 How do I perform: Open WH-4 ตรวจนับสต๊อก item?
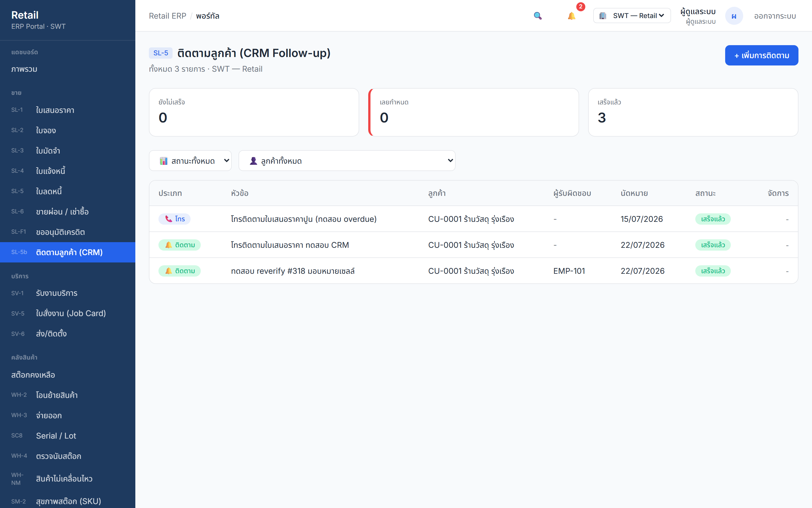click(67, 456)
